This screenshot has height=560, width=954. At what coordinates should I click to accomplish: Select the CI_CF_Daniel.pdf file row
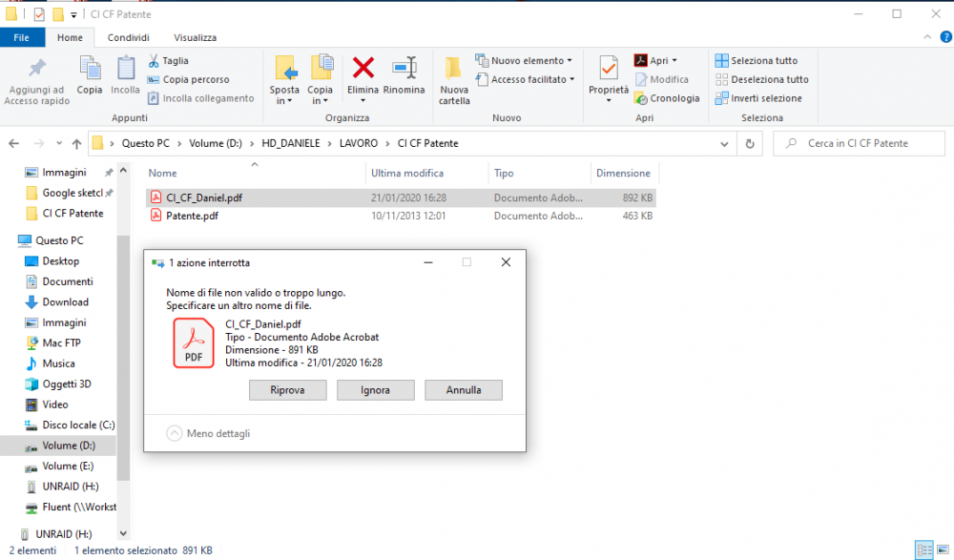point(401,197)
